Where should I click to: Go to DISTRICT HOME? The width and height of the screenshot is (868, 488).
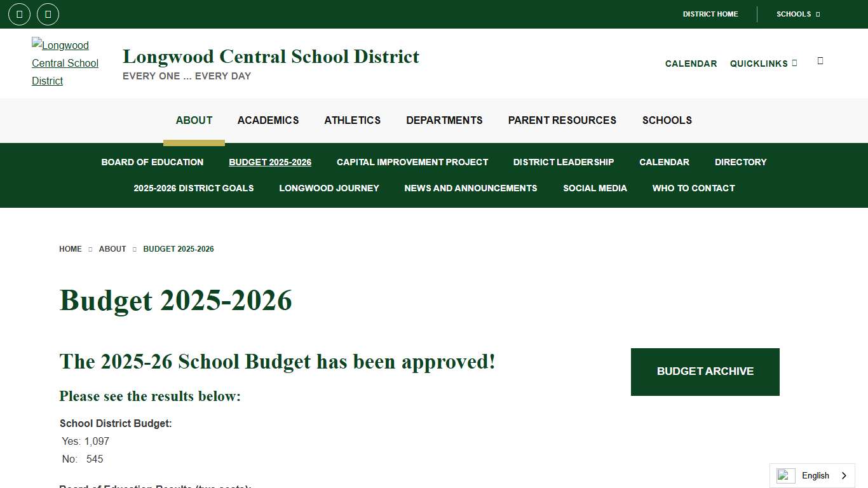[710, 14]
